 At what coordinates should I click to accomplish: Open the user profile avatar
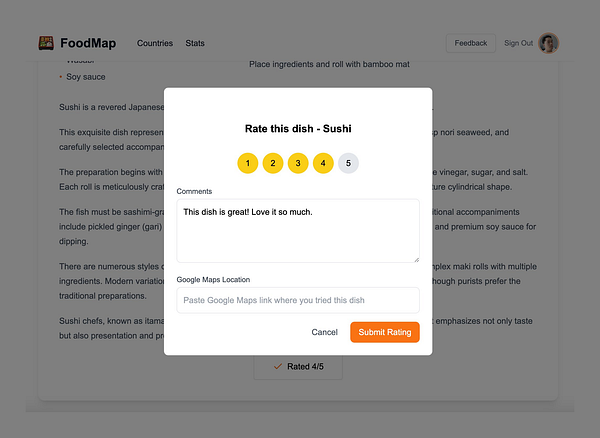click(548, 43)
